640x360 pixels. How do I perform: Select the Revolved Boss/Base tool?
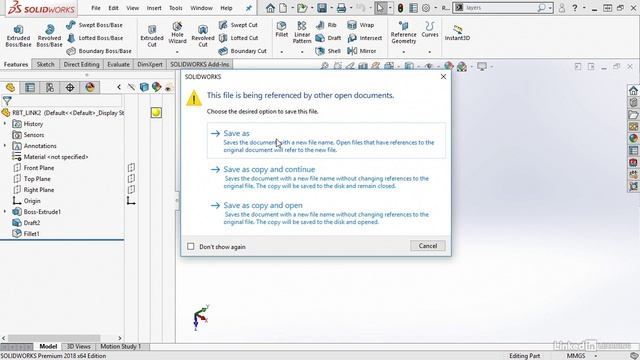(49, 36)
